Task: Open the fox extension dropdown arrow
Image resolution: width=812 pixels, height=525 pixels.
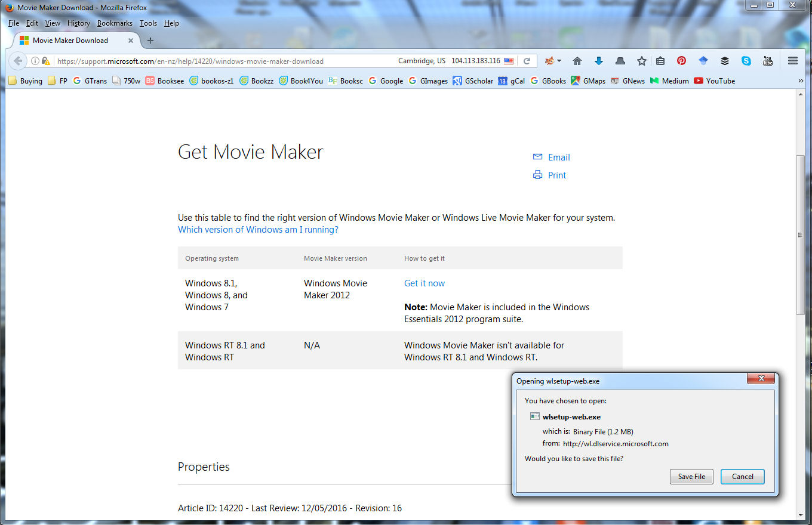Action: tap(559, 61)
